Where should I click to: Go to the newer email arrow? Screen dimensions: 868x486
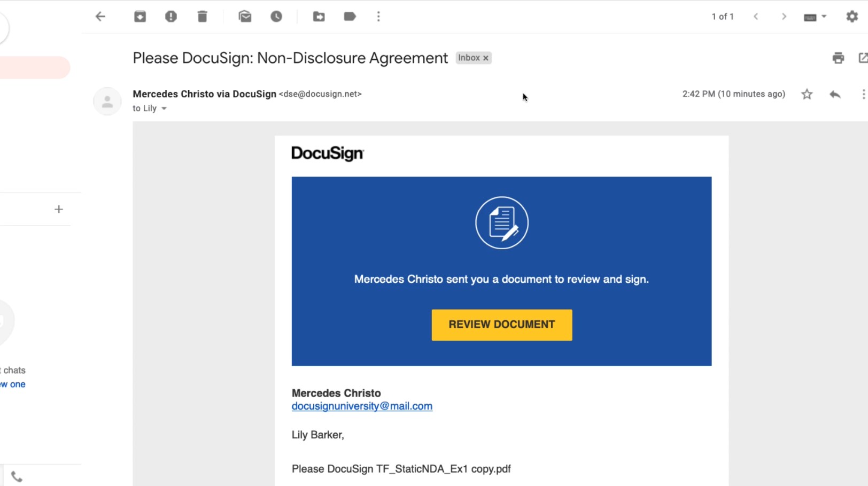tap(756, 17)
